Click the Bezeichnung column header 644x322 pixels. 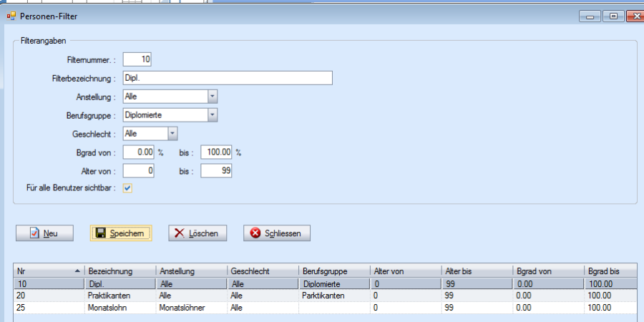pyautogui.click(x=120, y=271)
